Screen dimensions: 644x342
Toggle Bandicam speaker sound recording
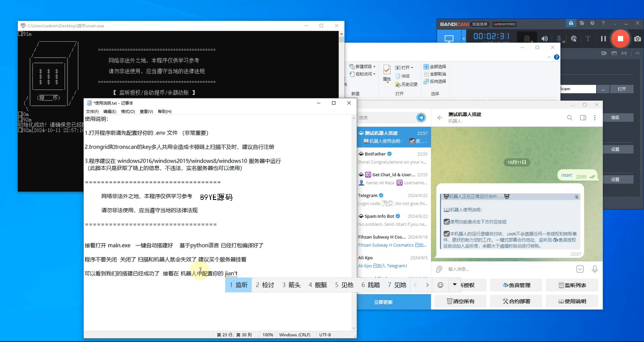pyautogui.click(x=544, y=39)
